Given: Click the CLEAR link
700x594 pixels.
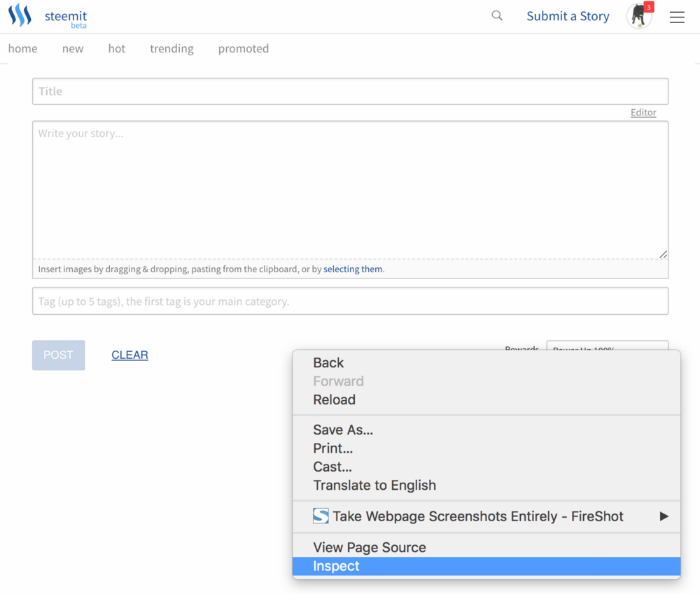Looking at the screenshot, I should (129, 355).
